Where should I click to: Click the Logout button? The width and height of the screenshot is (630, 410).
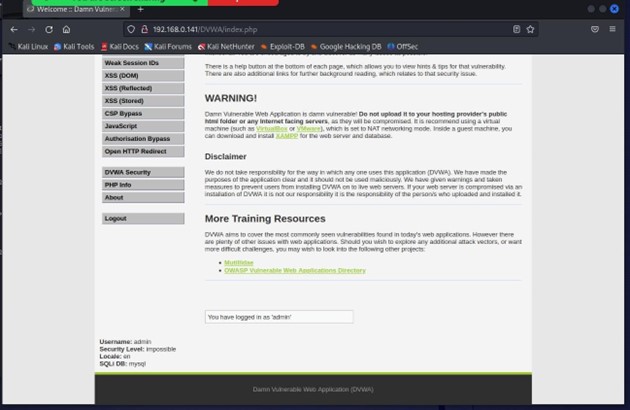(x=143, y=218)
